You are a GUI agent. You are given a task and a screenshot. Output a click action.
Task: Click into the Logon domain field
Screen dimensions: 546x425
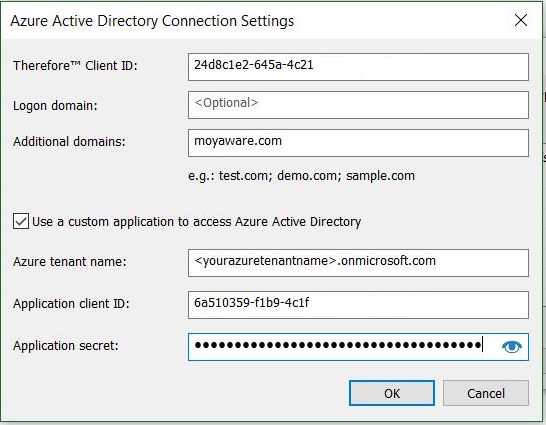click(x=358, y=105)
